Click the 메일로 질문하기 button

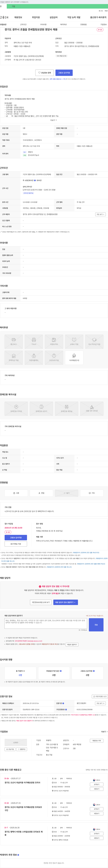click(72, 645)
